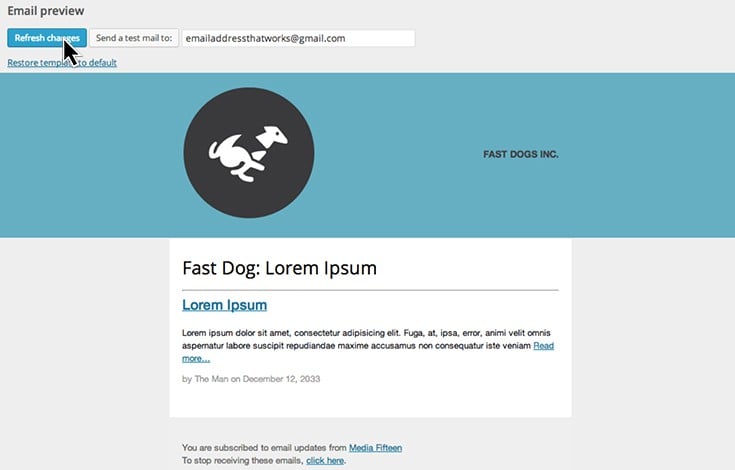Click the running dog logo icon

tap(248, 153)
